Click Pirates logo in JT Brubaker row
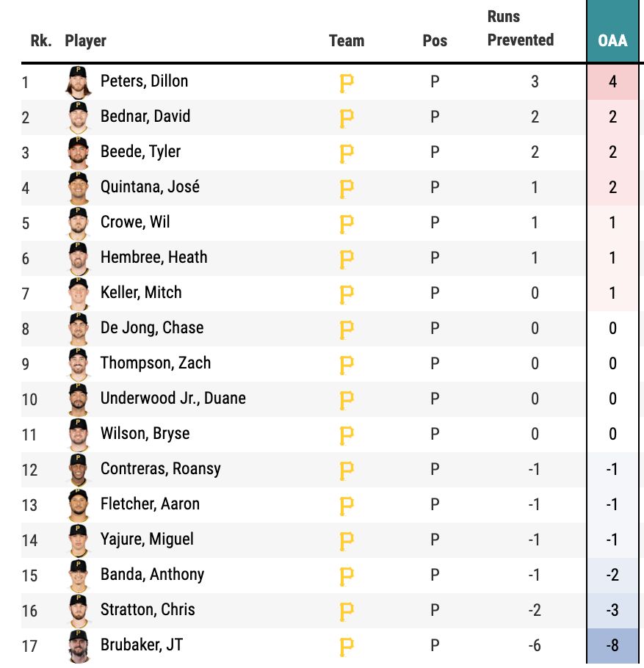The image size is (644, 668). pos(347,647)
